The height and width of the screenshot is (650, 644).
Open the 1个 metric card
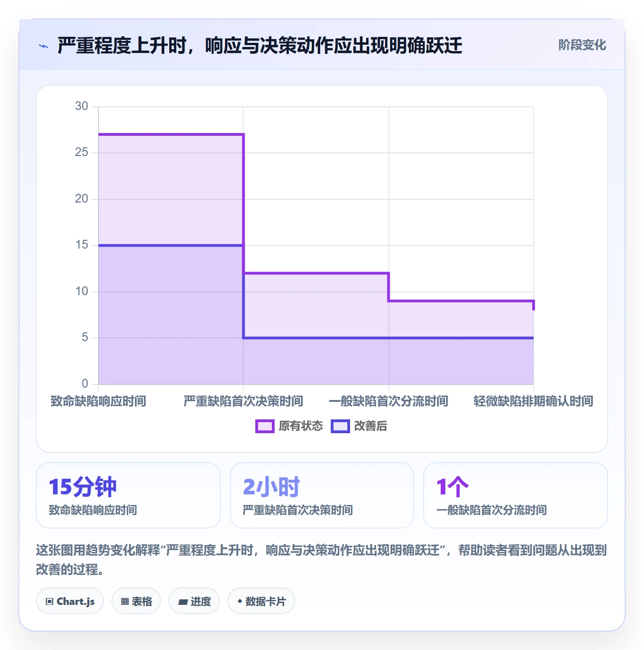point(516,495)
